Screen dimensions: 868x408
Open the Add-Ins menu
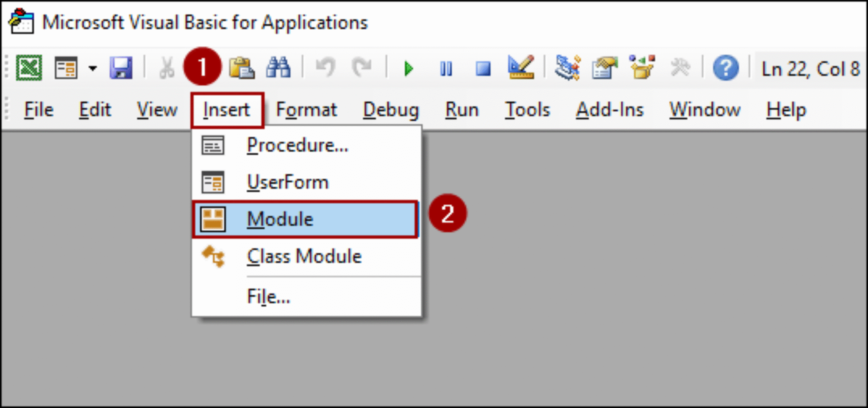(609, 109)
